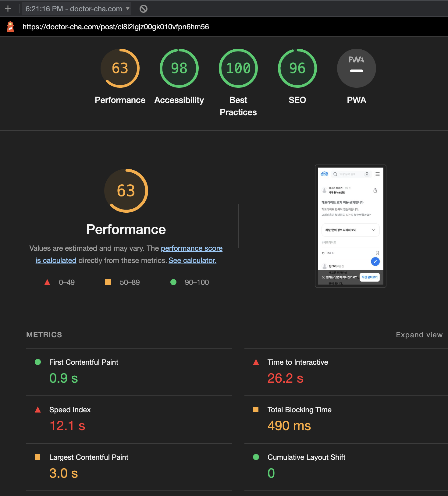Click the final page screenshot thumbnail
This screenshot has height=496, width=448.
(350, 226)
